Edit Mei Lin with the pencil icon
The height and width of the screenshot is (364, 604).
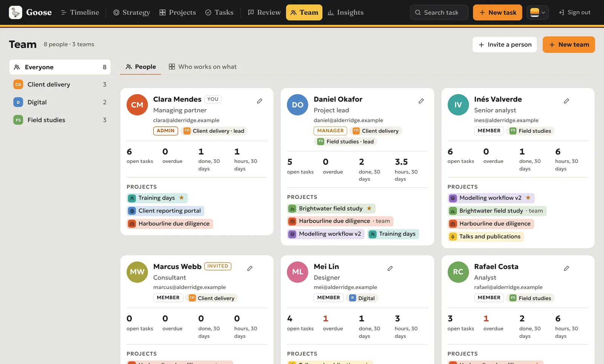click(390, 269)
